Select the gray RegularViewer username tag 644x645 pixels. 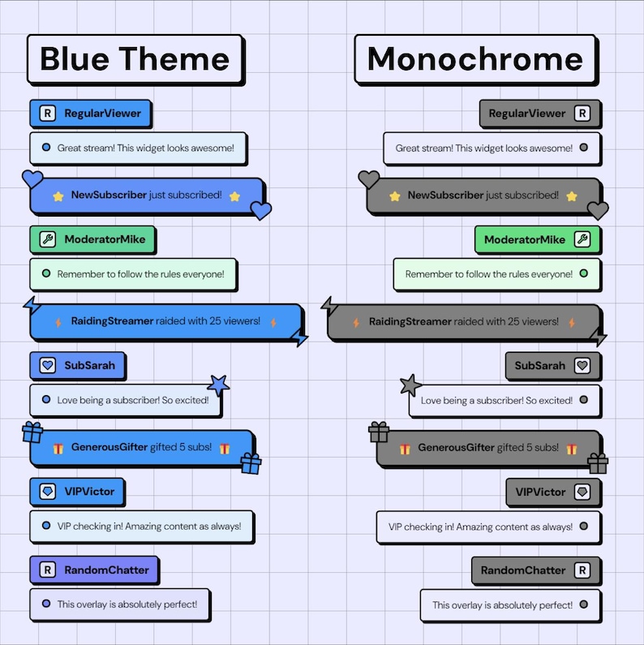click(539, 113)
